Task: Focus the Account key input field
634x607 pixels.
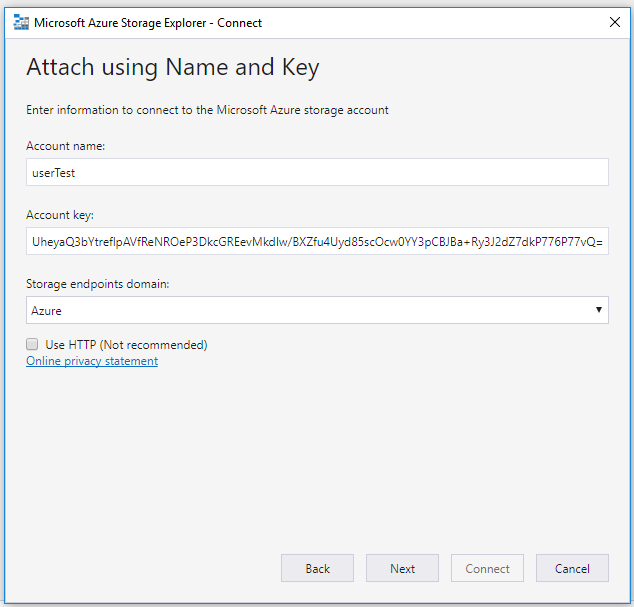Action: click(317, 241)
